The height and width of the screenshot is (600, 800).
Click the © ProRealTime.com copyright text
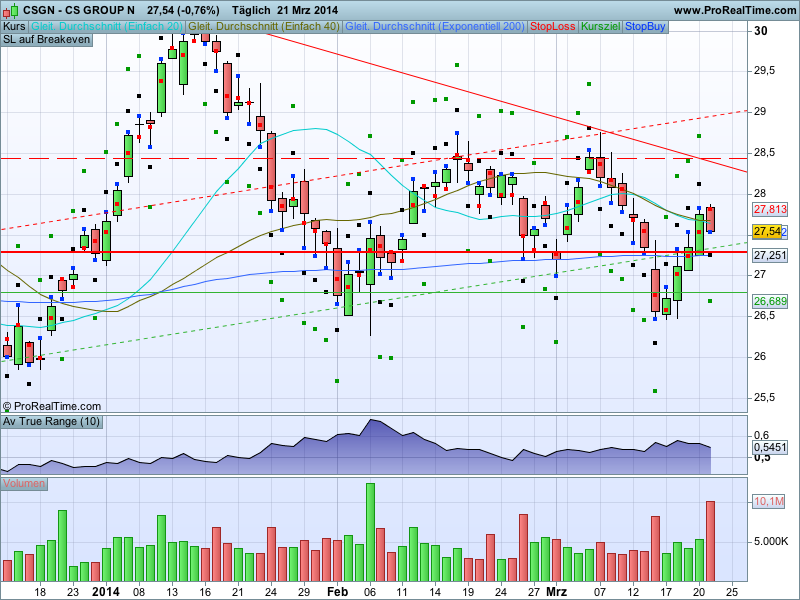click(x=52, y=407)
